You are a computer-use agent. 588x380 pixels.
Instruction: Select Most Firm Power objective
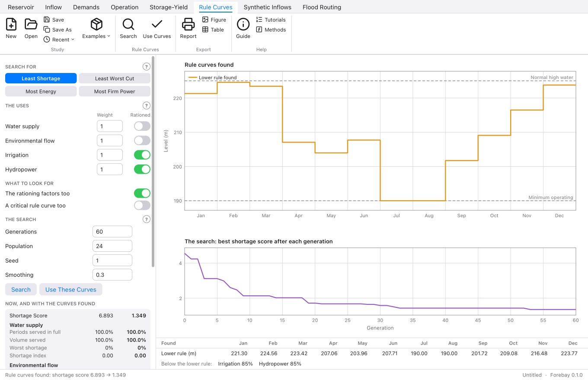click(115, 92)
